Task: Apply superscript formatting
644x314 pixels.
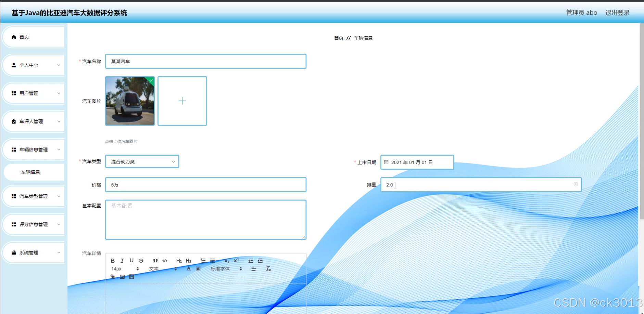Action: 236,261
